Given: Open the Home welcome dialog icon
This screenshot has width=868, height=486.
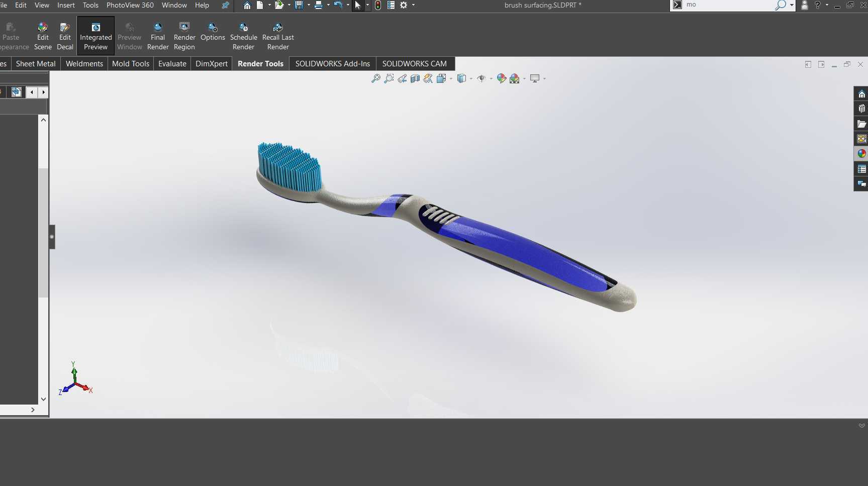Looking at the screenshot, I should coord(247,5).
